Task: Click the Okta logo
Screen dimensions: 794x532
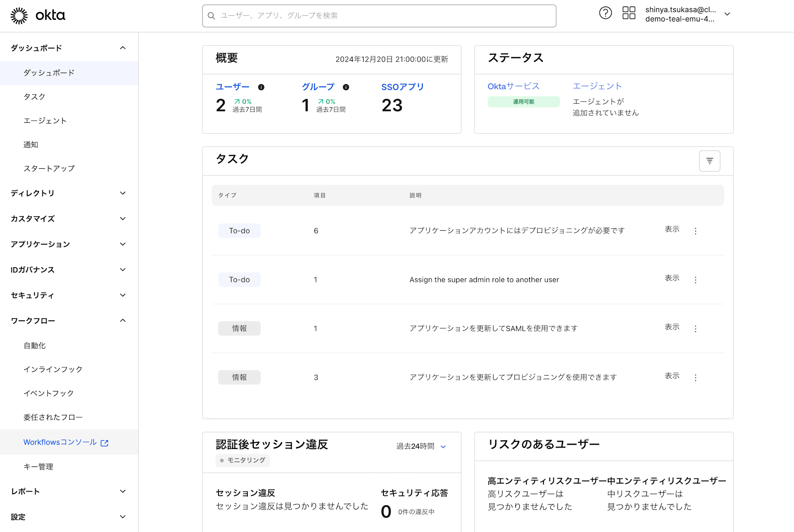Action: point(38,15)
